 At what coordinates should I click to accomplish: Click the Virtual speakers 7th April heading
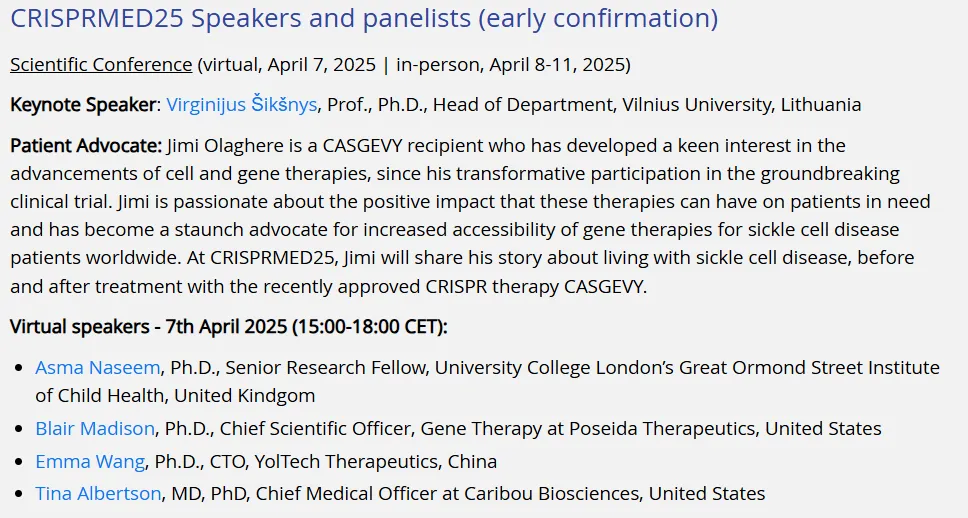[x=229, y=327]
